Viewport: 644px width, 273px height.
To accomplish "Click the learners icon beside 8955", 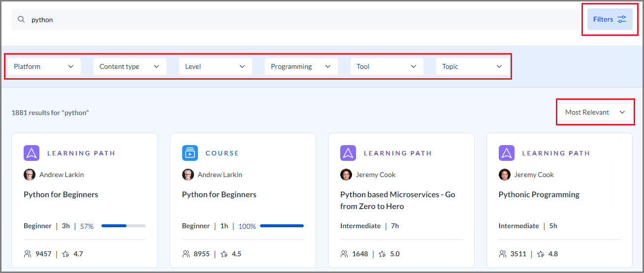I will coord(186,254).
